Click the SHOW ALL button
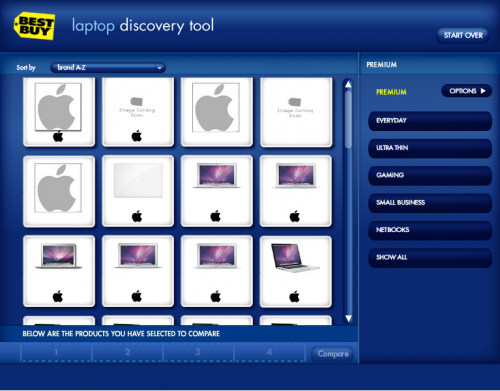Image resolution: width=500 pixels, height=391 pixels. coord(430,257)
